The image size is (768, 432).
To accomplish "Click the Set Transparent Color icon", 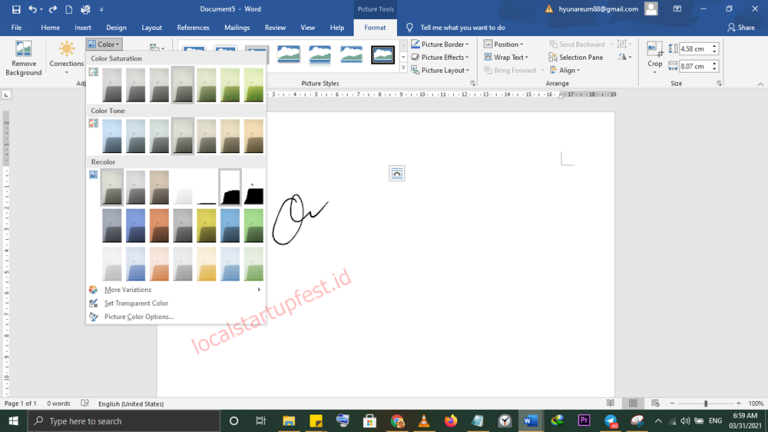I will click(x=93, y=303).
